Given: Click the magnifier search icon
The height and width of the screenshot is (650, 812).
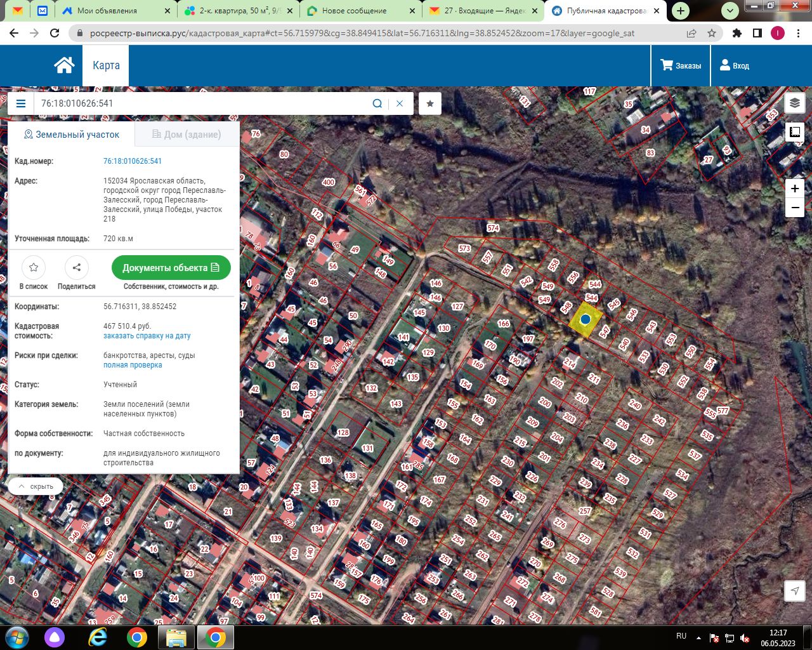Looking at the screenshot, I should [x=377, y=103].
